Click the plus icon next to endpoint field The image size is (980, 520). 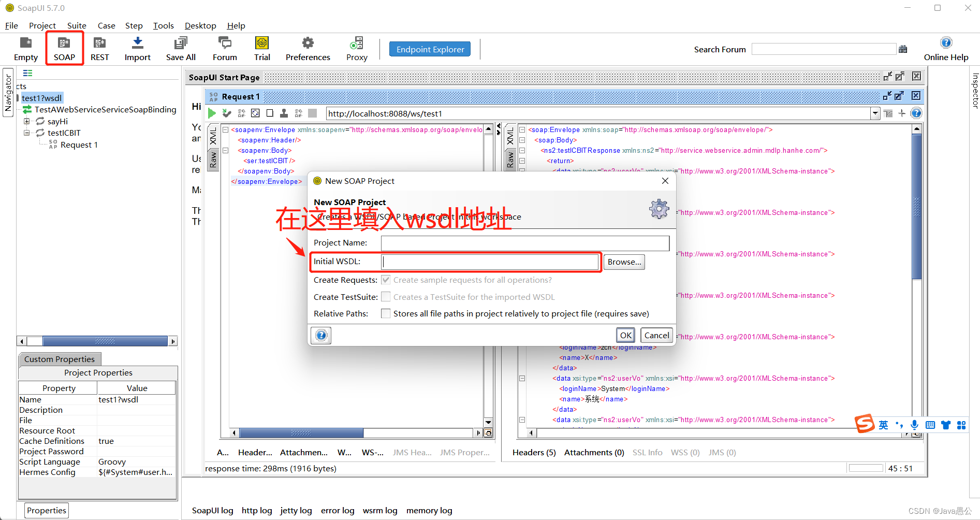(x=902, y=113)
